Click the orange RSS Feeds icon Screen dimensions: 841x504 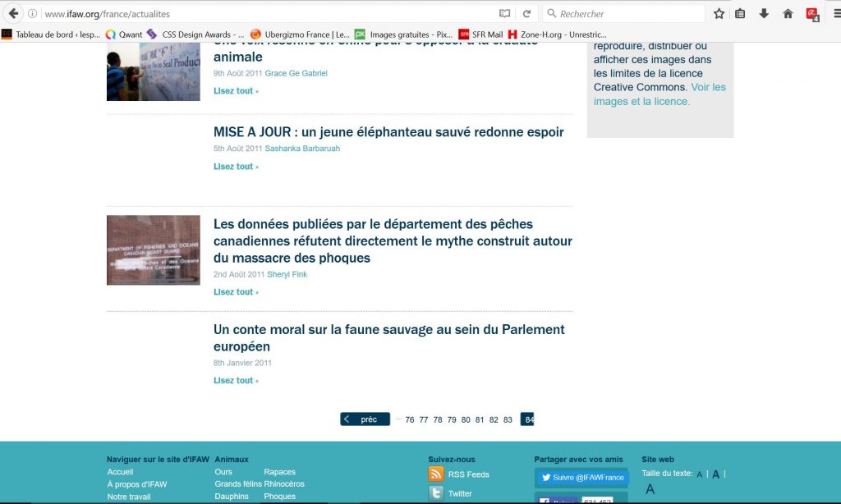tap(436, 474)
